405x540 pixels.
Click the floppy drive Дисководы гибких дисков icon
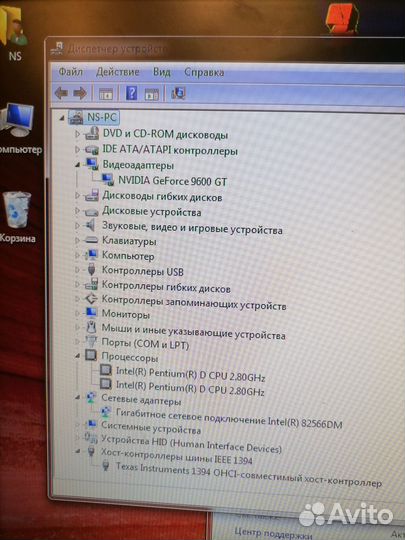pyautogui.click(x=92, y=195)
